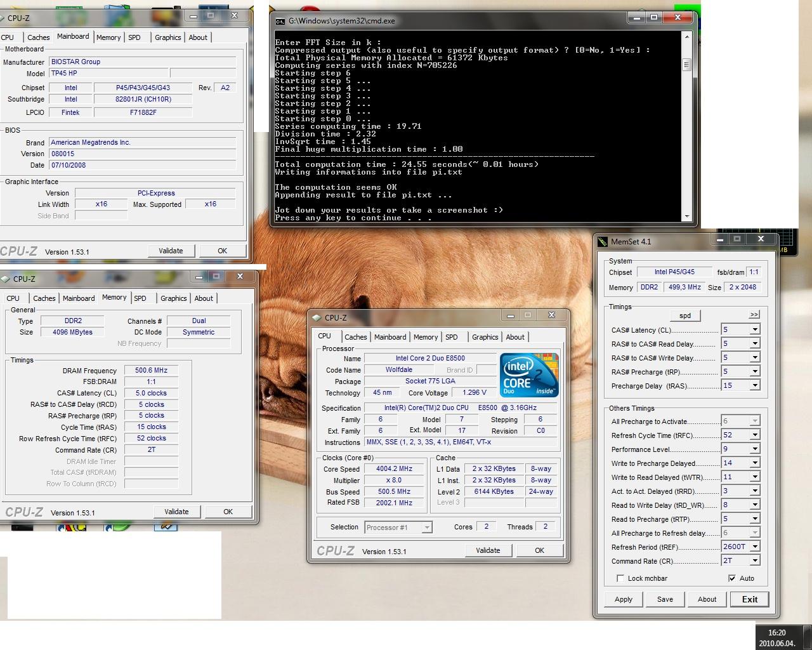Open Memory tab in the CPU tab window
The image size is (812, 650).
[x=426, y=337]
